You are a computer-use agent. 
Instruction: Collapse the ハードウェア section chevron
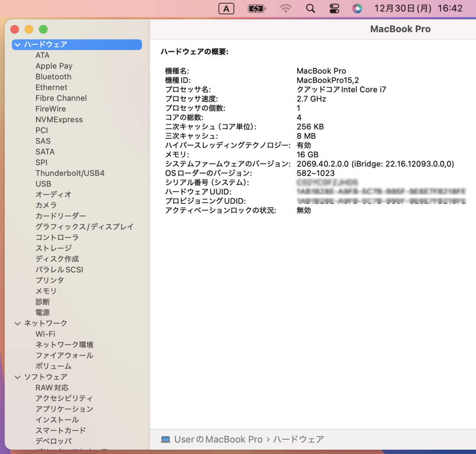(x=17, y=45)
